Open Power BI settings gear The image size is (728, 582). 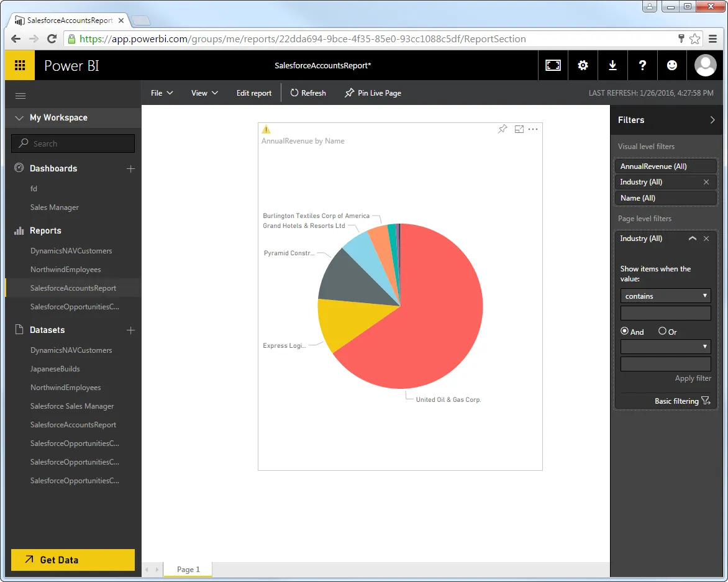[x=583, y=65]
